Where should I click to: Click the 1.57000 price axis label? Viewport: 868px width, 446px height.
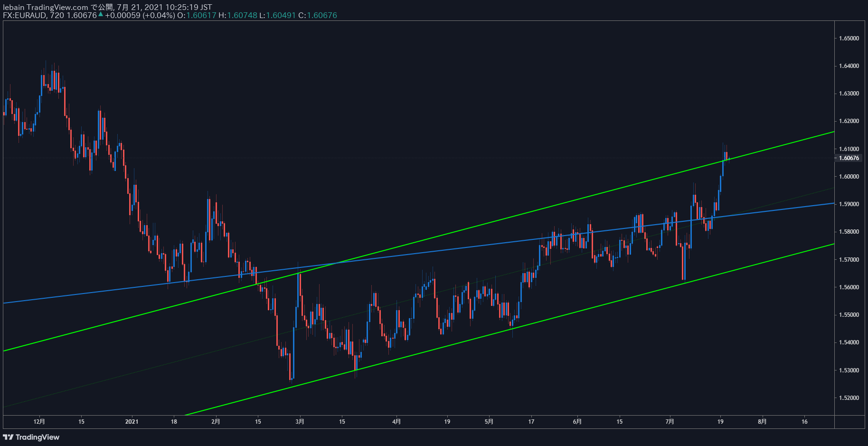click(849, 260)
